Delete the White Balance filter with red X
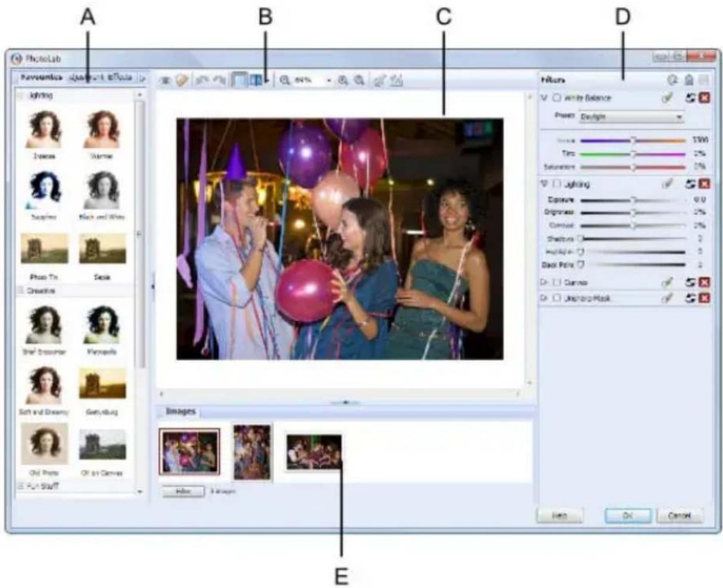 coord(705,98)
